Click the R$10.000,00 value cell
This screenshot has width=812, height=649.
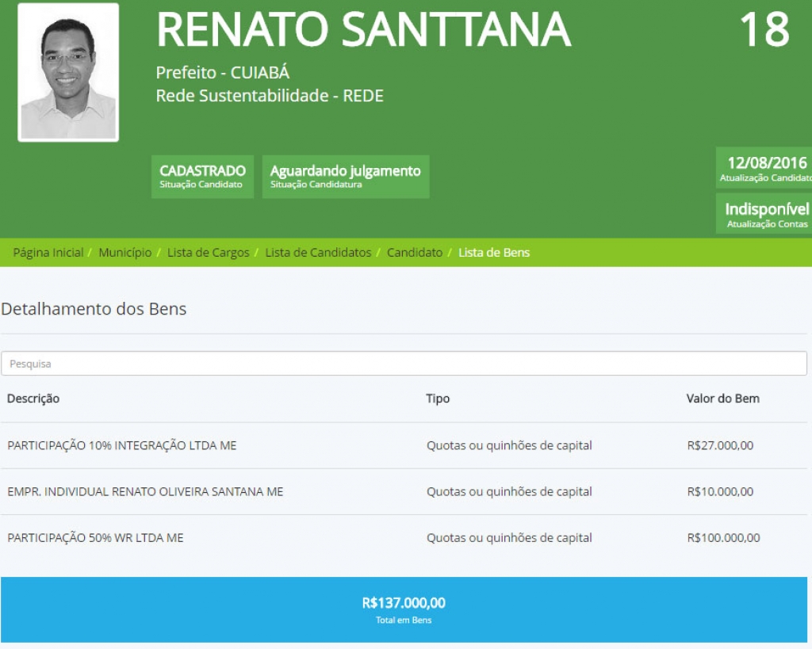click(x=720, y=491)
